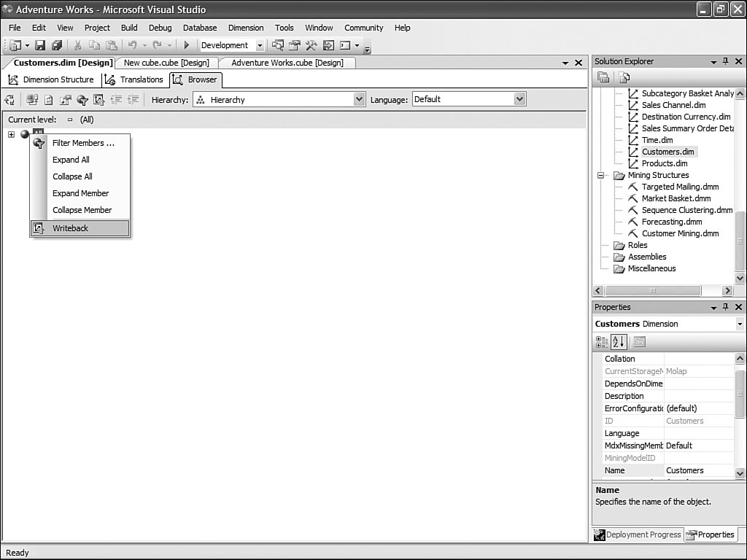
Task: Open the Hierarchy dropdown
Action: tap(359, 99)
